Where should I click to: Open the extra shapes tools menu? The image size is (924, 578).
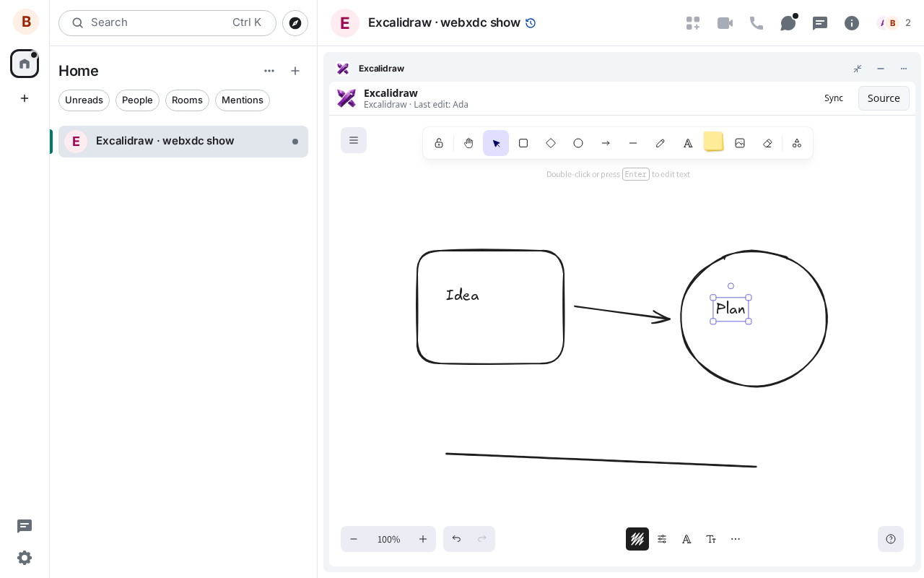click(x=797, y=143)
